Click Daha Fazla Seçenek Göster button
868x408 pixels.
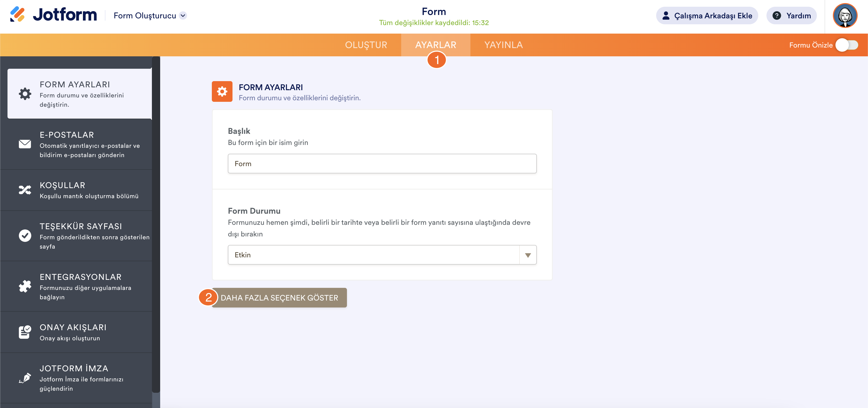tap(279, 298)
